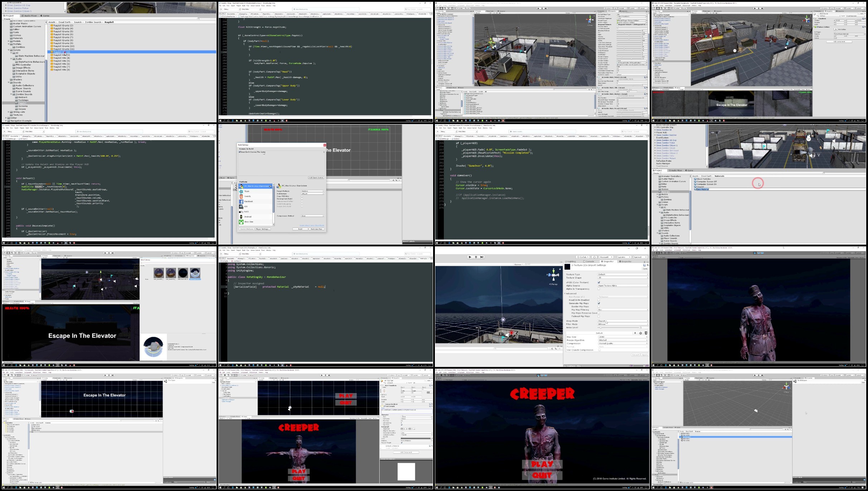Open the Console tab next to Lighting

(589, 261)
